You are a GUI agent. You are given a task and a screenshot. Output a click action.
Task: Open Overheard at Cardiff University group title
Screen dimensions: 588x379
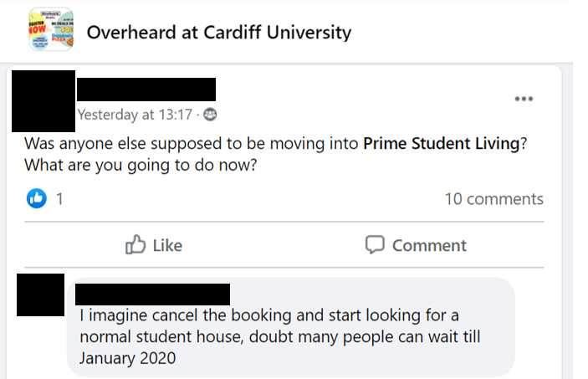(x=219, y=33)
